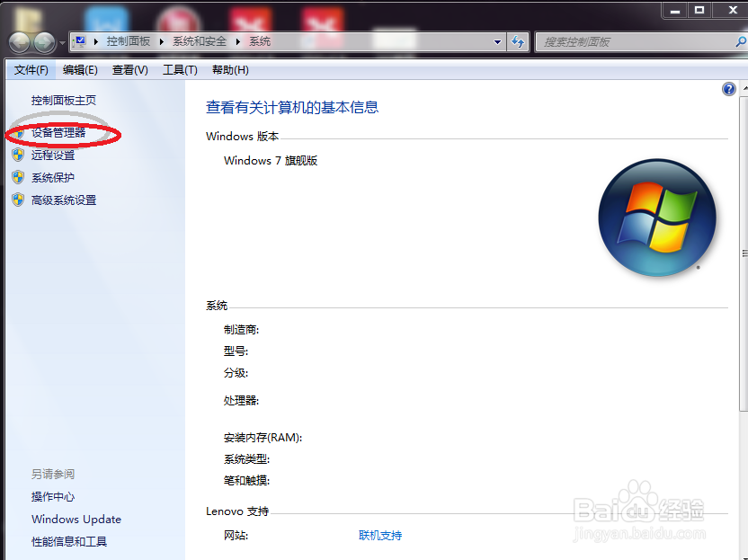The height and width of the screenshot is (560, 748).
Task: Click the vertical scrollbar thumb
Action: pyautogui.click(x=744, y=253)
